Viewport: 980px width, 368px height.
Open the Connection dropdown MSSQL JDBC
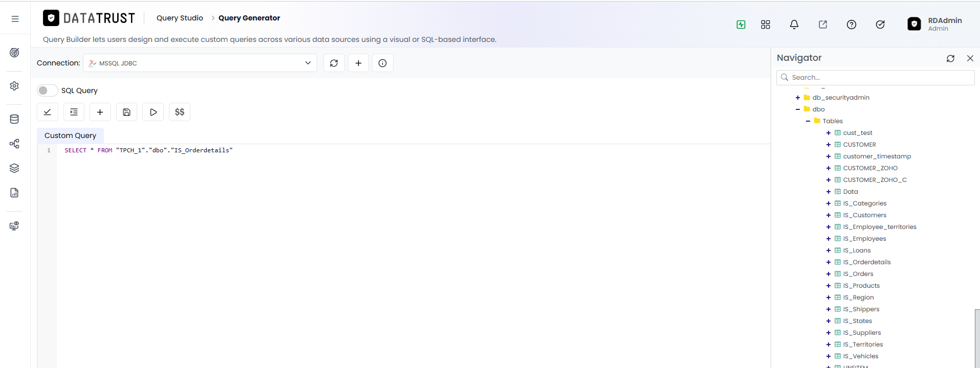click(x=200, y=63)
